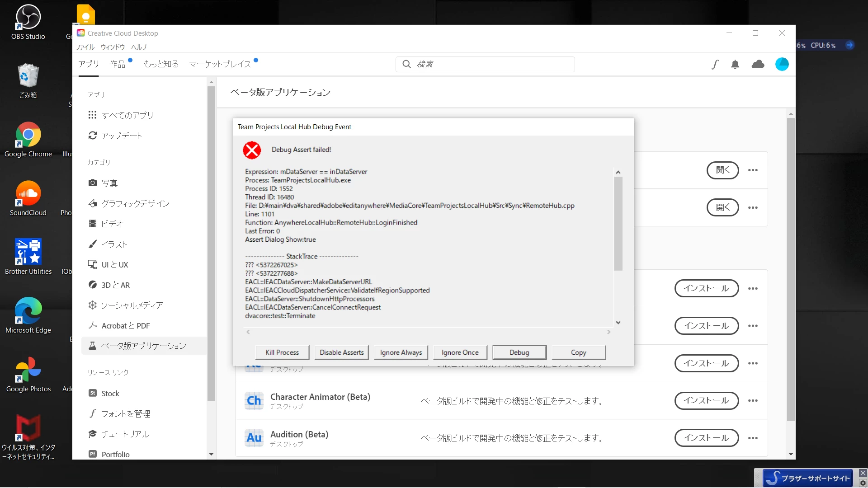Open the ウィンドウ menu
Viewport: 868px width, 488px height.
[113, 47]
